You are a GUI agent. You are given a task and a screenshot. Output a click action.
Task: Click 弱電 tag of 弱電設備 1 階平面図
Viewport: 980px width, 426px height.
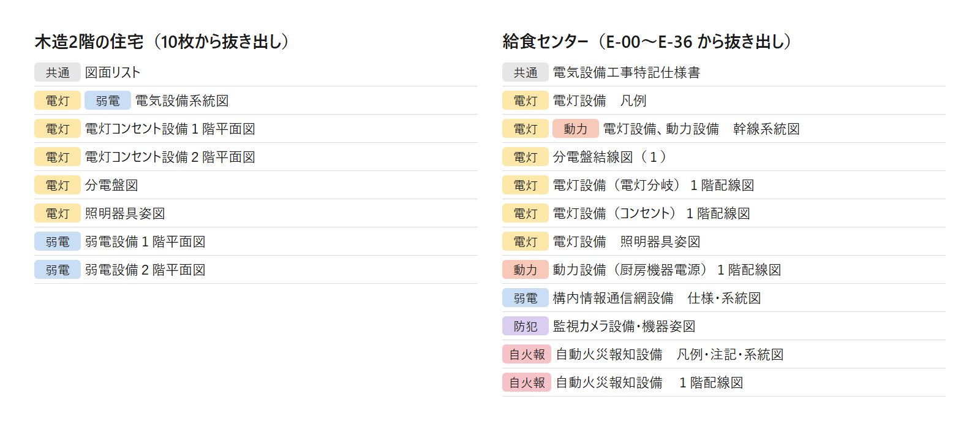(58, 242)
